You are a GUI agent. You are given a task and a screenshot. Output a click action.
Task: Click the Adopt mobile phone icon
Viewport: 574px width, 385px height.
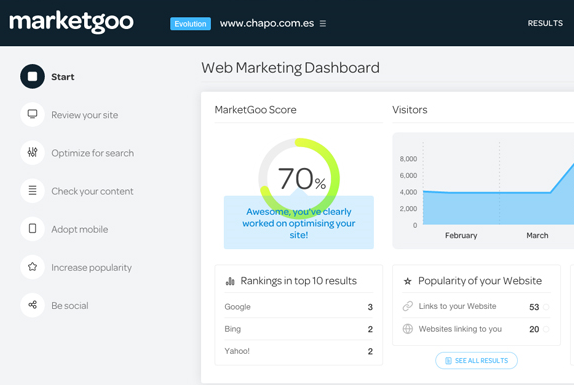(33, 229)
